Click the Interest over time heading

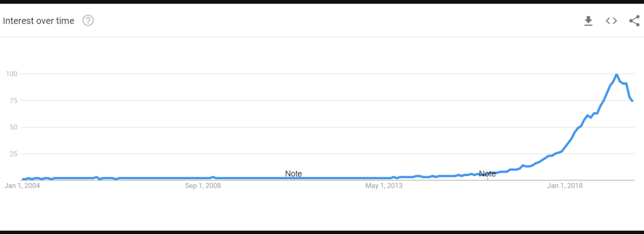[39, 21]
